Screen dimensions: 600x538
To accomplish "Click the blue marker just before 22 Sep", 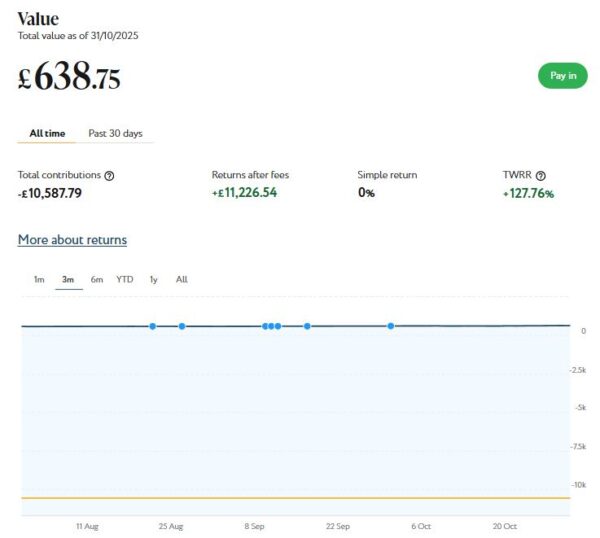I will coord(307,326).
